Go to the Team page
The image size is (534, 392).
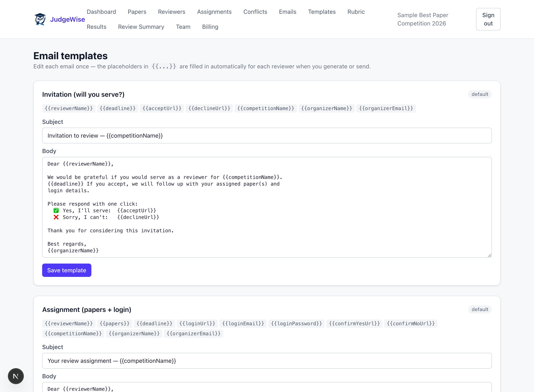183,27
